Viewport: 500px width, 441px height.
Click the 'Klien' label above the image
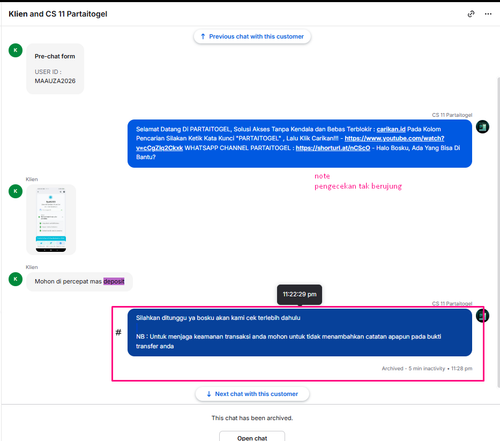click(32, 179)
